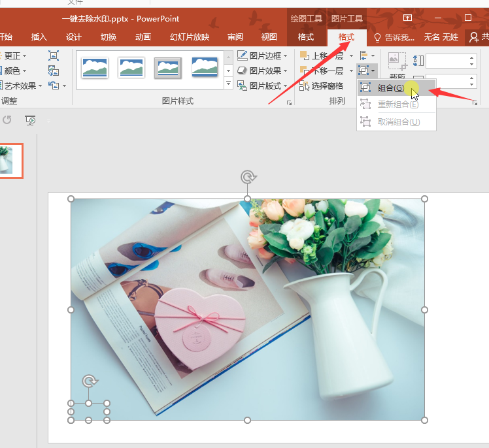
Task: Apply the first picture style thumbnail
Action: point(95,67)
